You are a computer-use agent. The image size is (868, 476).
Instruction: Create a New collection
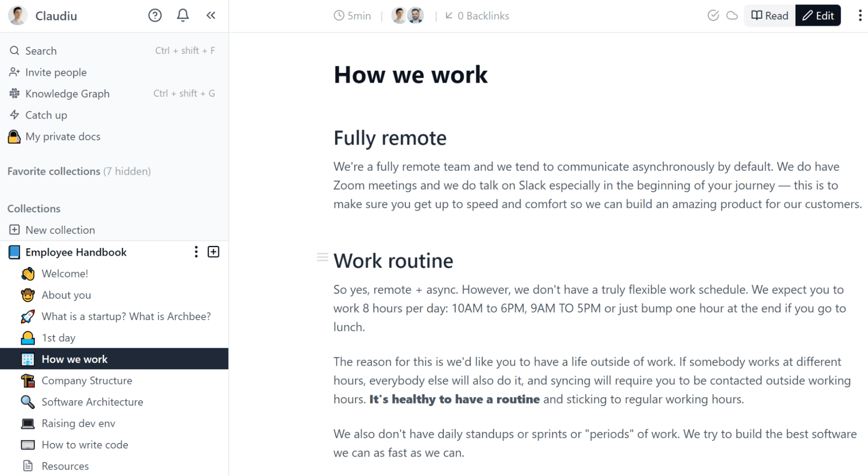tap(60, 230)
